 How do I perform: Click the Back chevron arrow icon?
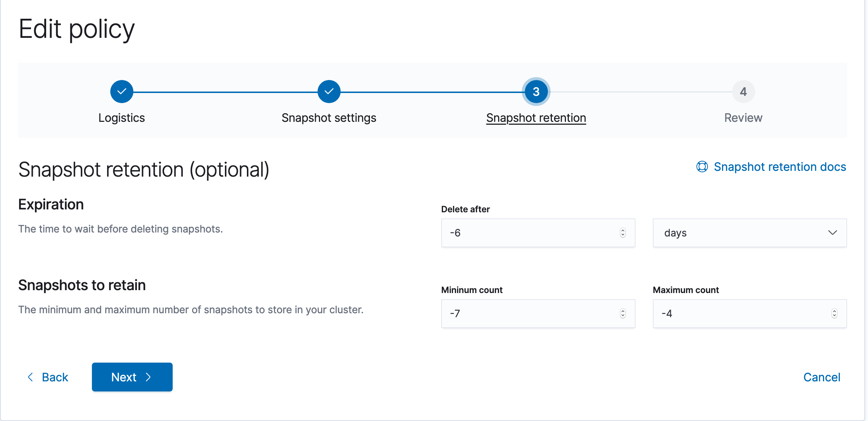point(31,377)
